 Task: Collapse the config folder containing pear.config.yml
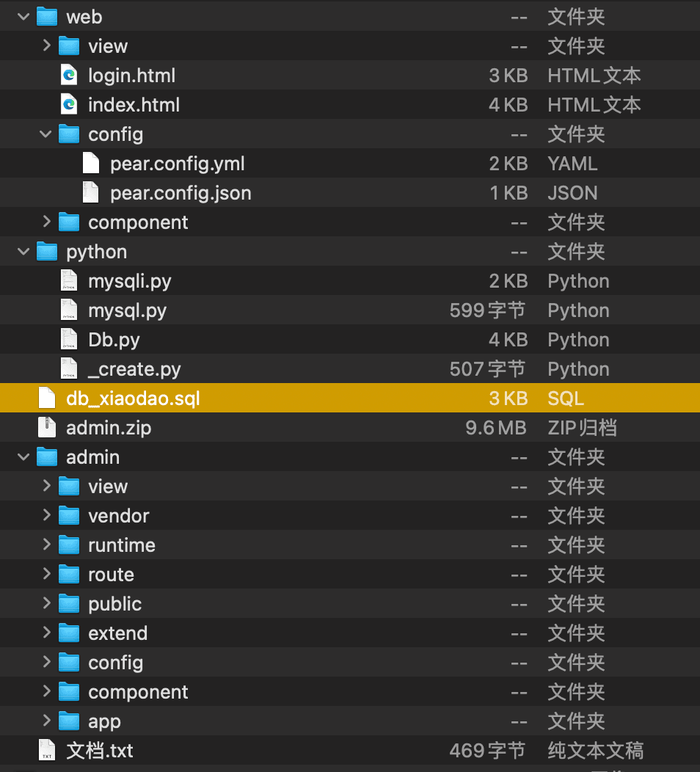[x=46, y=134]
